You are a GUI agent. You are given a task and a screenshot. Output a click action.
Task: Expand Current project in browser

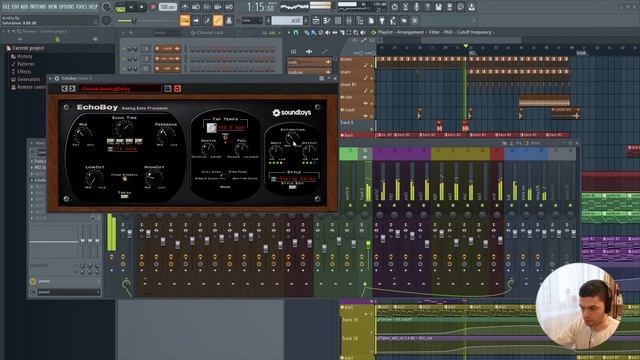28,48
